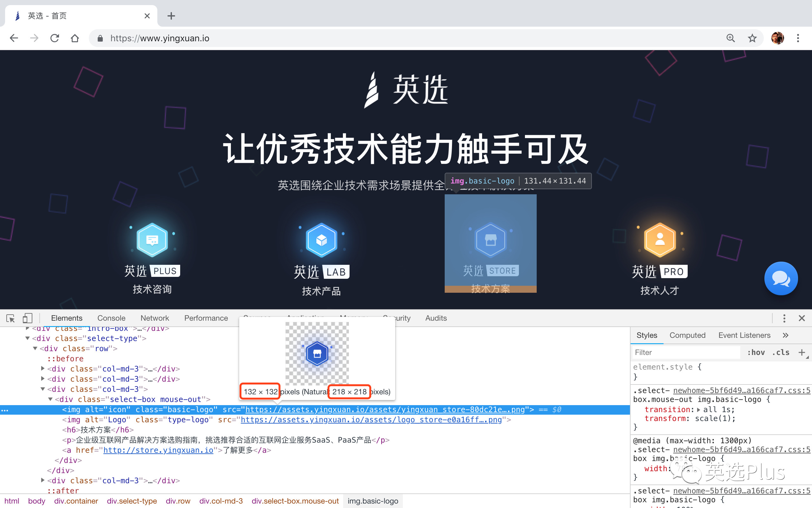Image resolution: width=812 pixels, height=508 pixels.
Task: Open the Chrome profile avatar
Action: pos(777,38)
